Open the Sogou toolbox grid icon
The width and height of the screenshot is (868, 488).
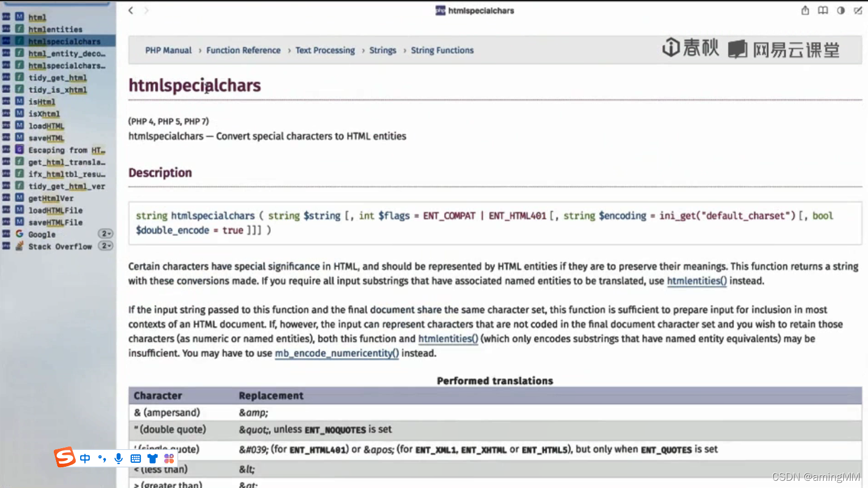point(169,458)
